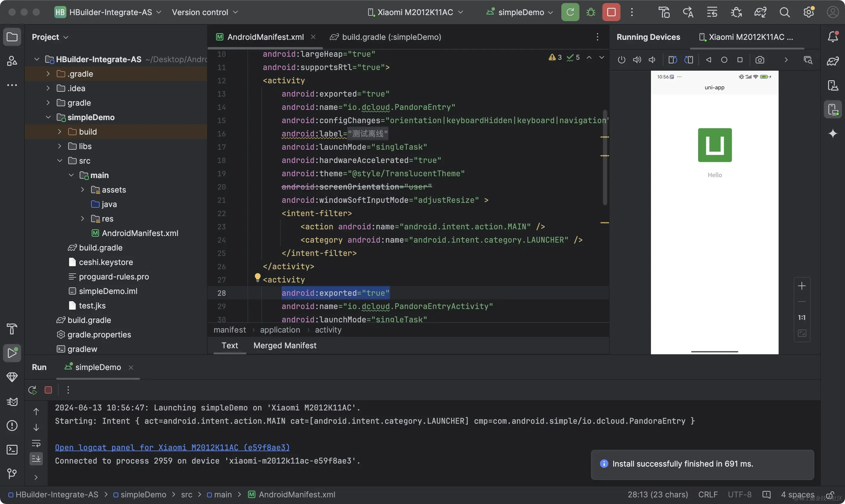The height and width of the screenshot is (504, 845).
Task: Open the logcat panel link for Xiaomi
Action: click(x=172, y=447)
